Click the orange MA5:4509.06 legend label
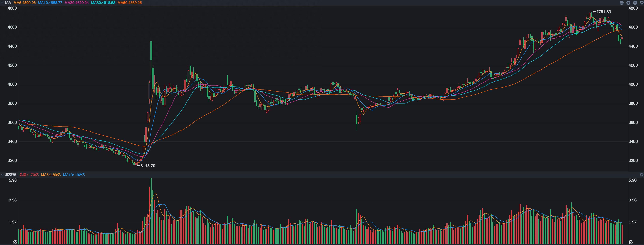The height and width of the screenshot is (245, 644). point(24,3)
